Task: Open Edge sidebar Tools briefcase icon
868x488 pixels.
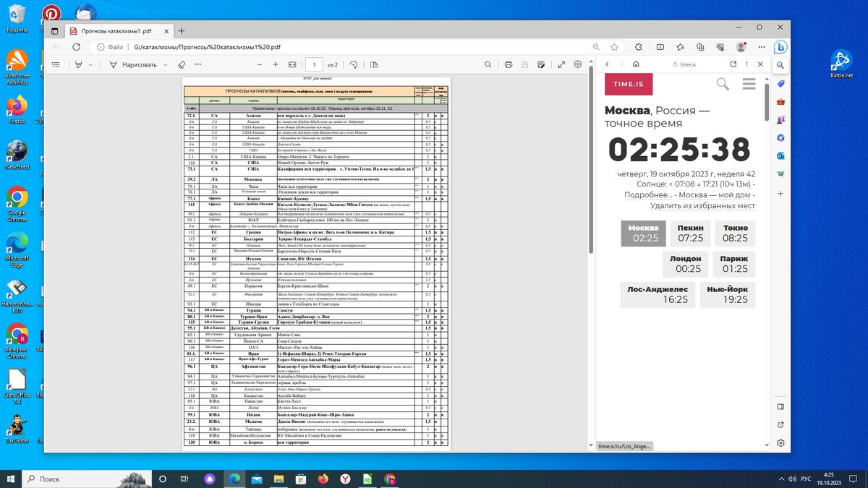Action: click(x=781, y=102)
